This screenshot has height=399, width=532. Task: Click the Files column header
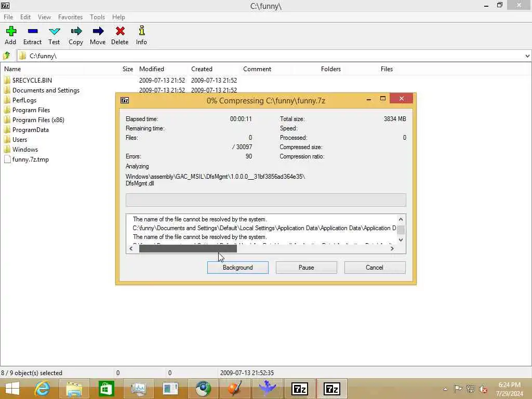(x=387, y=69)
